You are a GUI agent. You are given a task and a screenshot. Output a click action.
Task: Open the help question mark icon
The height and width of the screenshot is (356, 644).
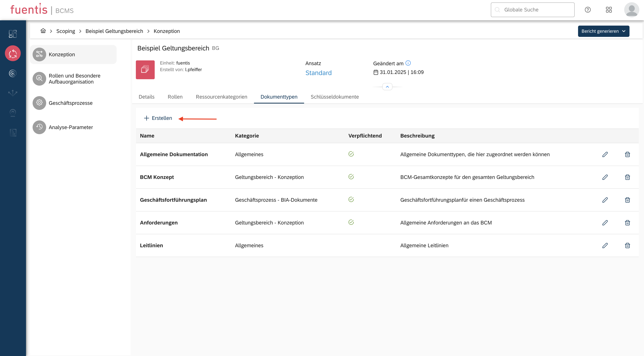[587, 10]
